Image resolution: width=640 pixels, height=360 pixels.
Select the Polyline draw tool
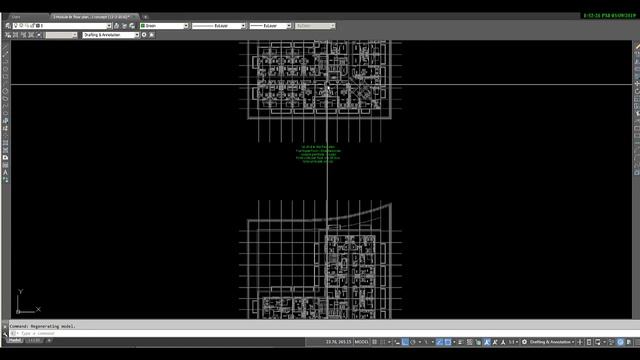(5, 61)
